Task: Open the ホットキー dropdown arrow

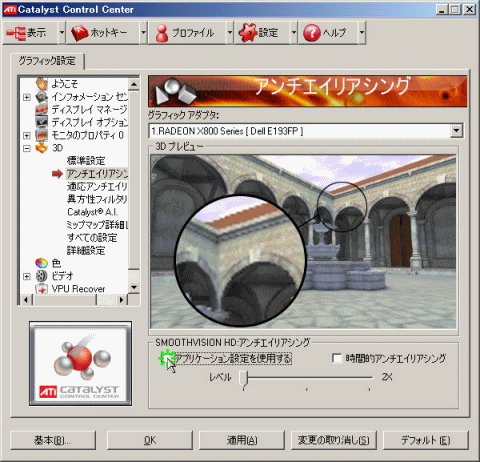Action: tap(143, 33)
